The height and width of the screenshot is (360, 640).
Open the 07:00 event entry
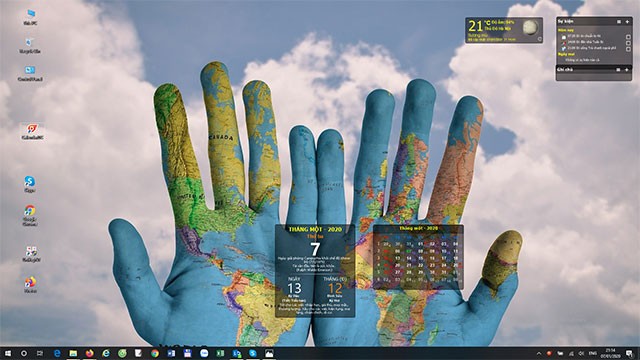[x=582, y=37]
